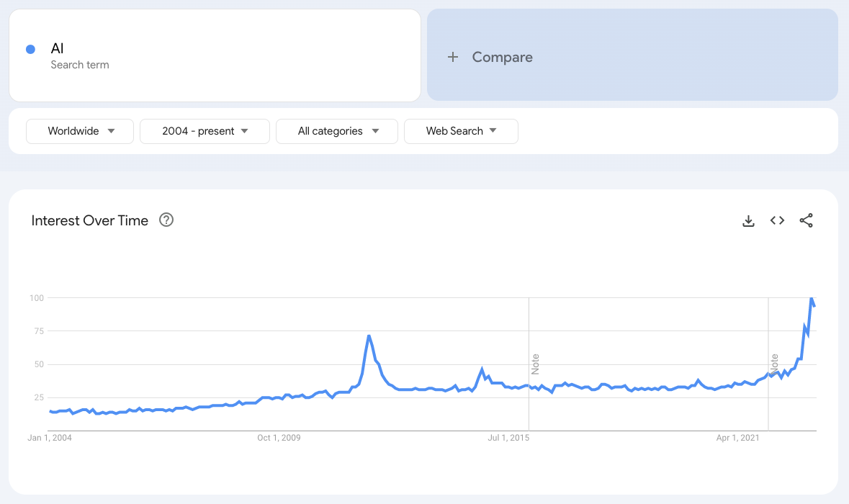
Task: Download the Interest Over Time data as CSV
Action: click(748, 220)
